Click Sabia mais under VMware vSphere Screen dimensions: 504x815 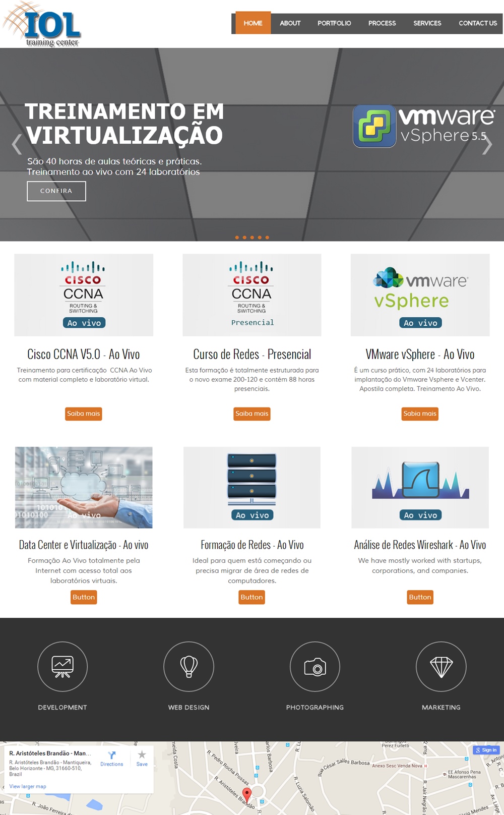[x=420, y=414]
